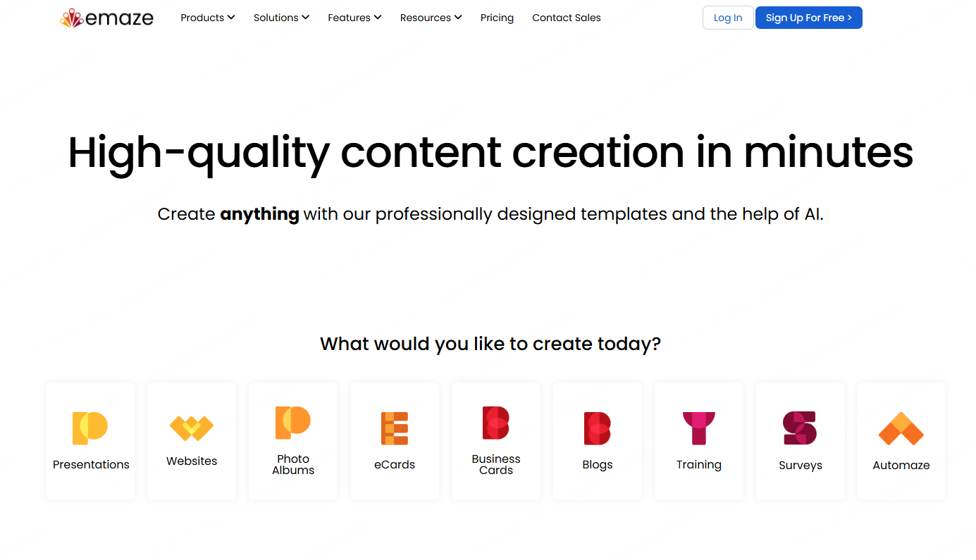Open the eCards icon

click(x=395, y=428)
